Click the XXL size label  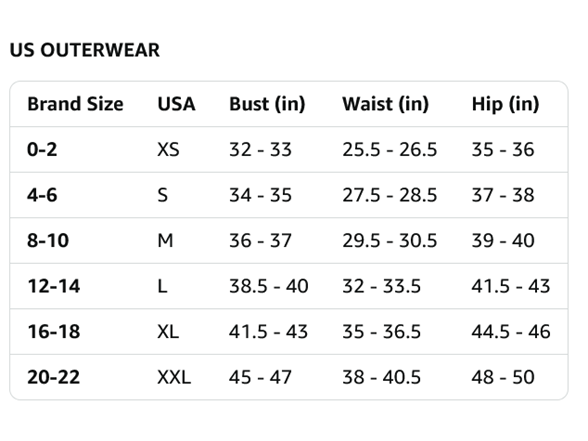[x=174, y=377]
